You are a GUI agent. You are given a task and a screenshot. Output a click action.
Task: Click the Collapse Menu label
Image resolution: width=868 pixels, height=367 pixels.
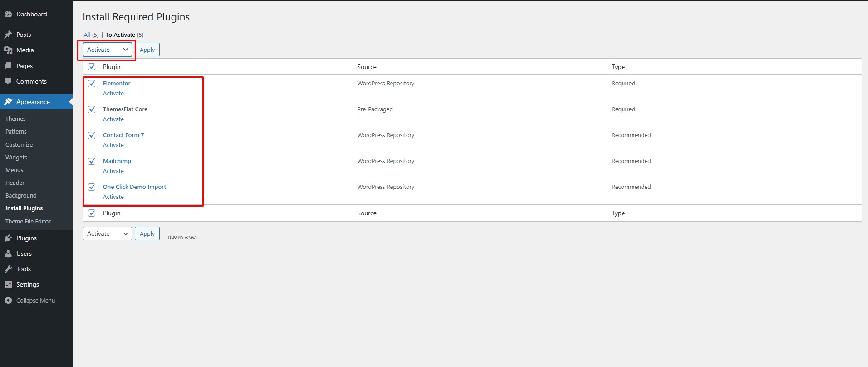tap(35, 300)
